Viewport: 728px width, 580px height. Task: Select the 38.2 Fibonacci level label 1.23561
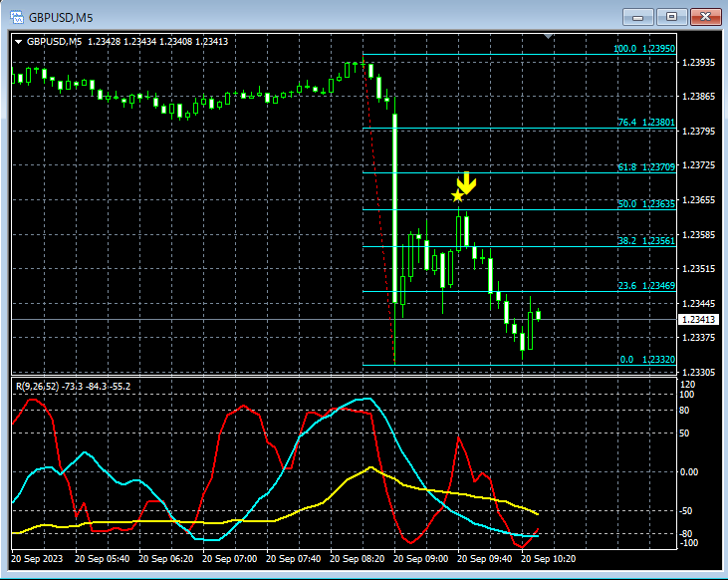[645, 240]
